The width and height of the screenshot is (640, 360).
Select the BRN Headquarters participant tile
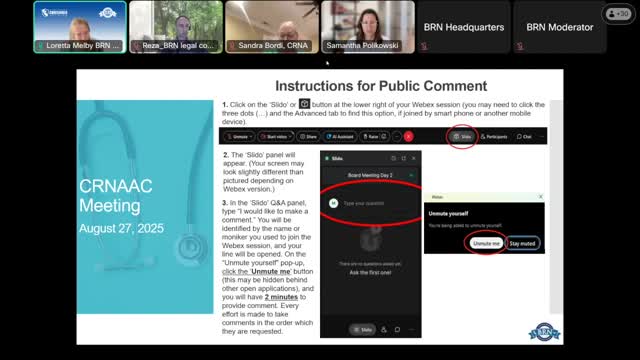464,27
